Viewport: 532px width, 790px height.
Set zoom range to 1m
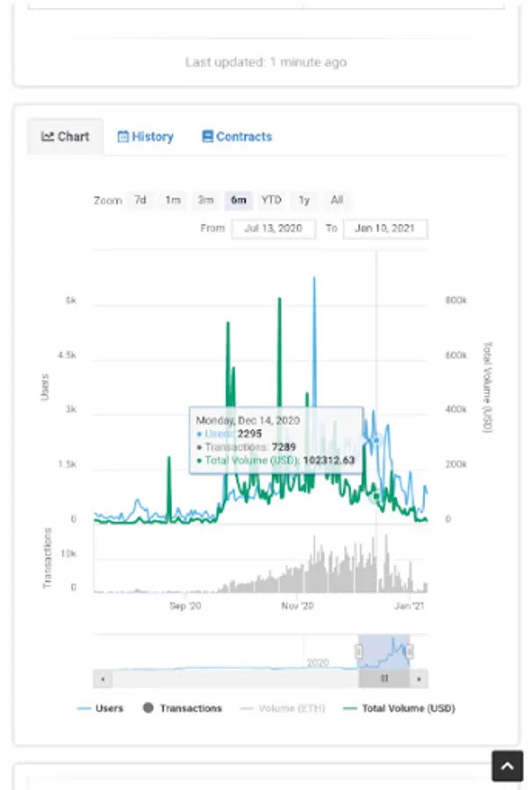click(173, 200)
